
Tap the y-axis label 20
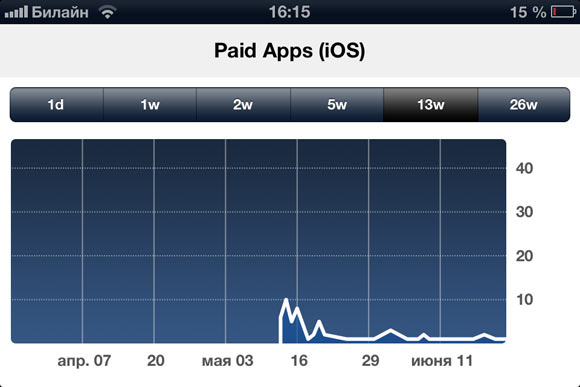pyautogui.click(x=524, y=256)
